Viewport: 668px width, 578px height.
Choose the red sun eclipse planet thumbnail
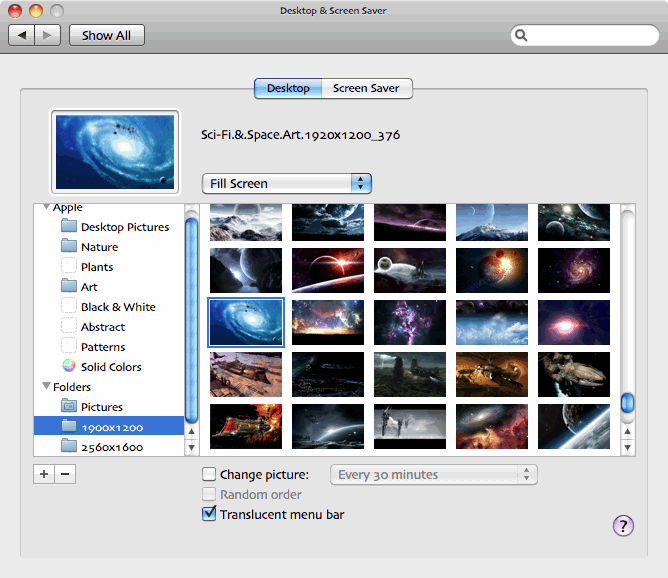pos(328,270)
